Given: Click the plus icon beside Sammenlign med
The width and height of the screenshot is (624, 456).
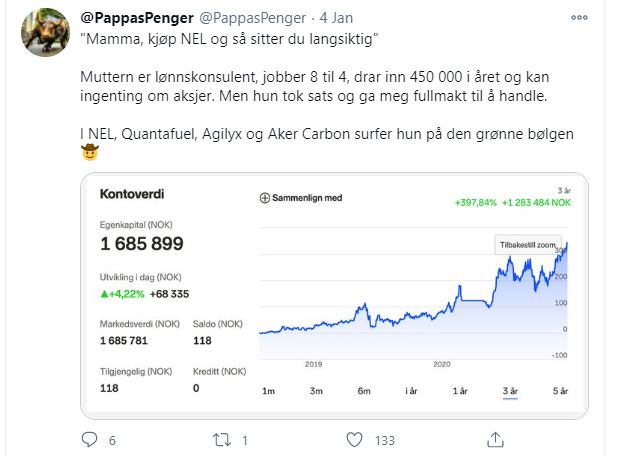Looking at the screenshot, I should pos(264,198).
